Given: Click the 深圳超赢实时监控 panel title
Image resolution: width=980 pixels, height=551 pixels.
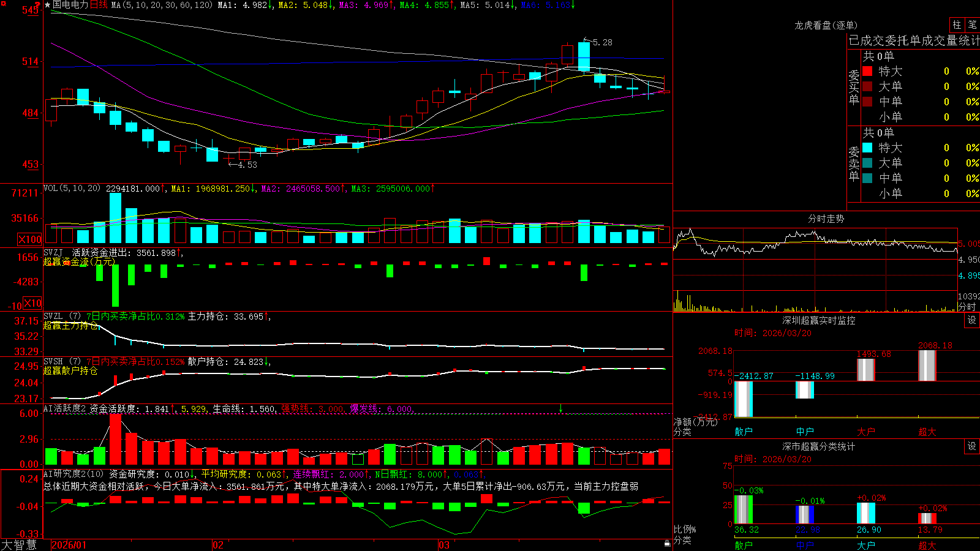Looking at the screenshot, I should pos(819,320).
